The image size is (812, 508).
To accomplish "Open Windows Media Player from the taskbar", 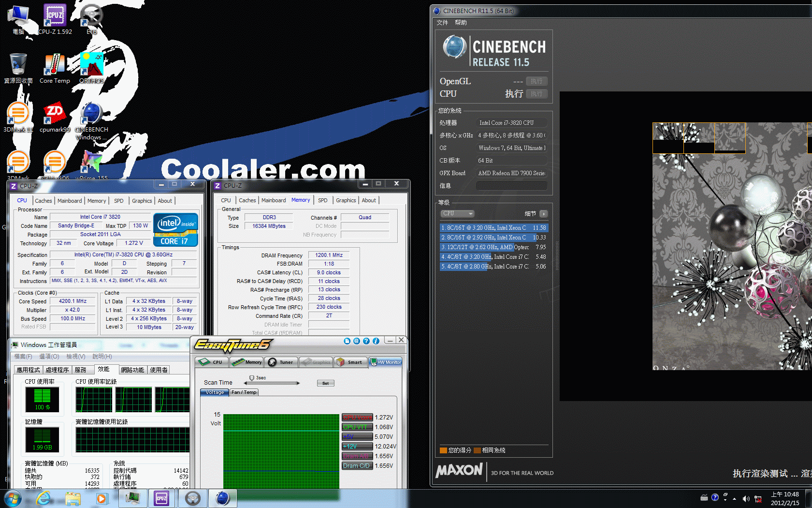I will click(x=101, y=498).
